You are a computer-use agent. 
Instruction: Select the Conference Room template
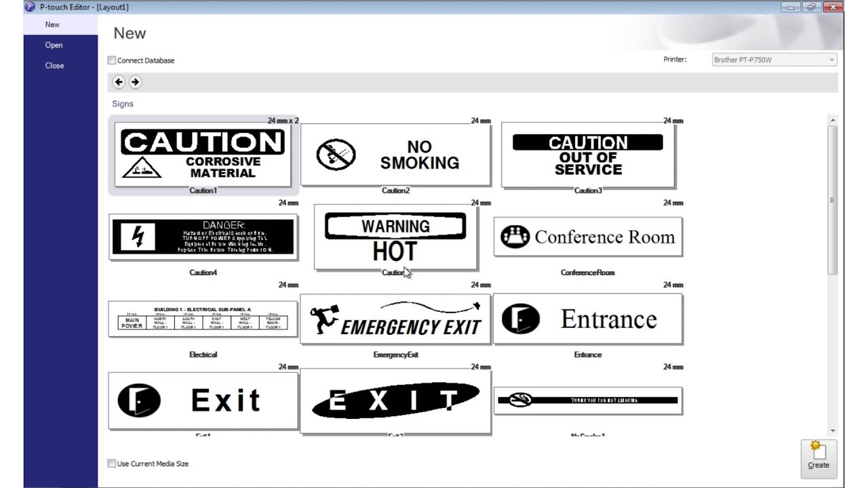[588, 237]
